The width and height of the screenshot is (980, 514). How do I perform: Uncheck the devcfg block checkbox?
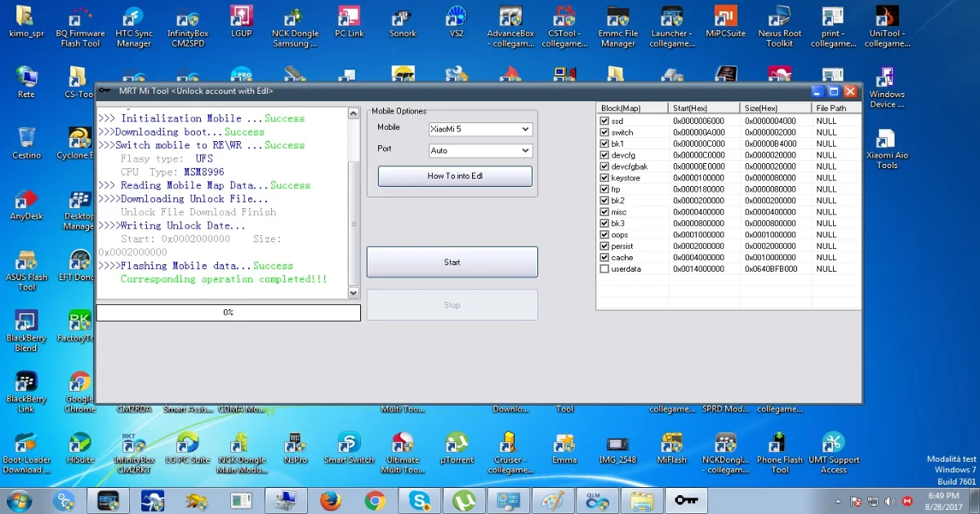(604, 155)
